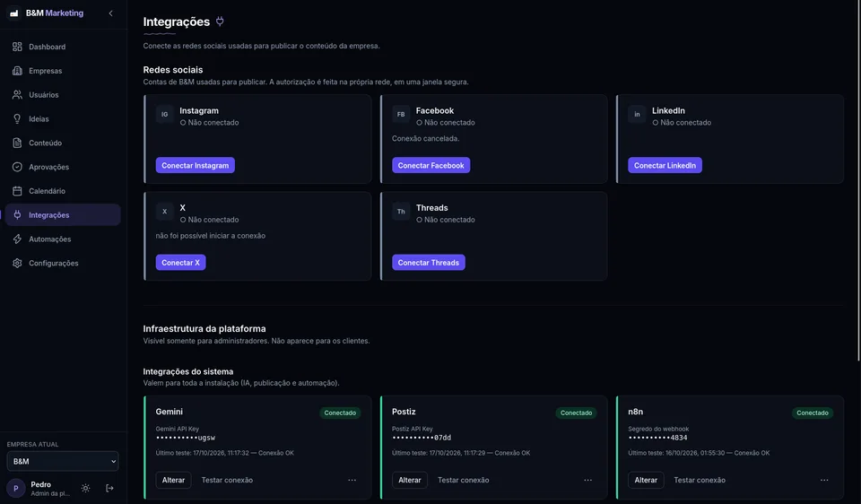Image resolution: width=861 pixels, height=504 pixels.
Task: Click Configurações label in the sidebar
Action: click(x=54, y=263)
